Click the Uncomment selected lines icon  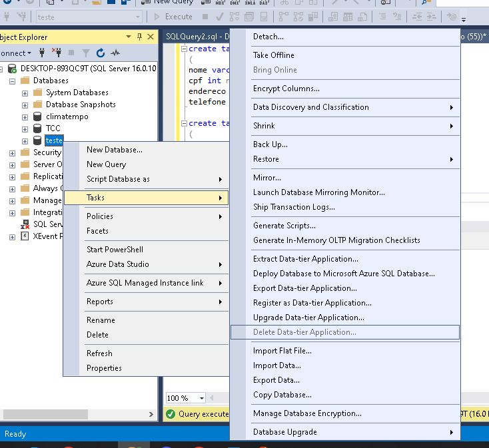397,17
